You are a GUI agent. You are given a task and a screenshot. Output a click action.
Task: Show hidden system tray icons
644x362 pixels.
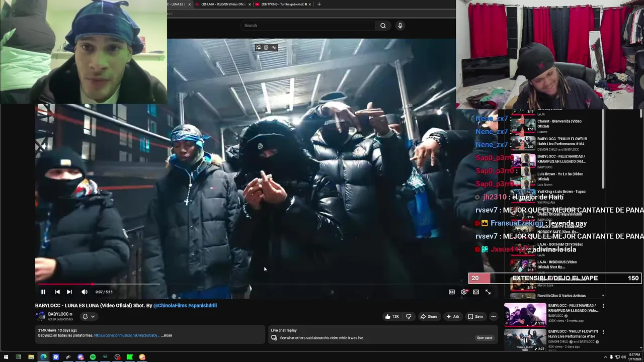tap(605, 357)
